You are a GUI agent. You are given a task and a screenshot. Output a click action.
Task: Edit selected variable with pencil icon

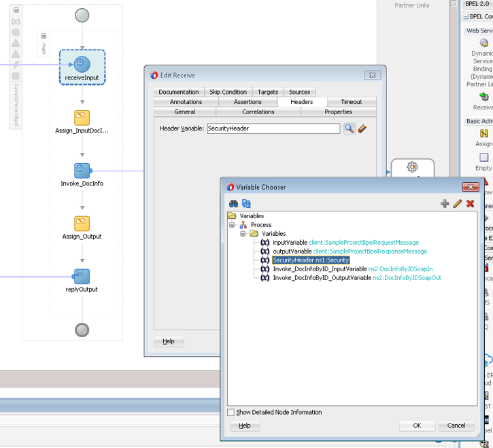(x=458, y=204)
